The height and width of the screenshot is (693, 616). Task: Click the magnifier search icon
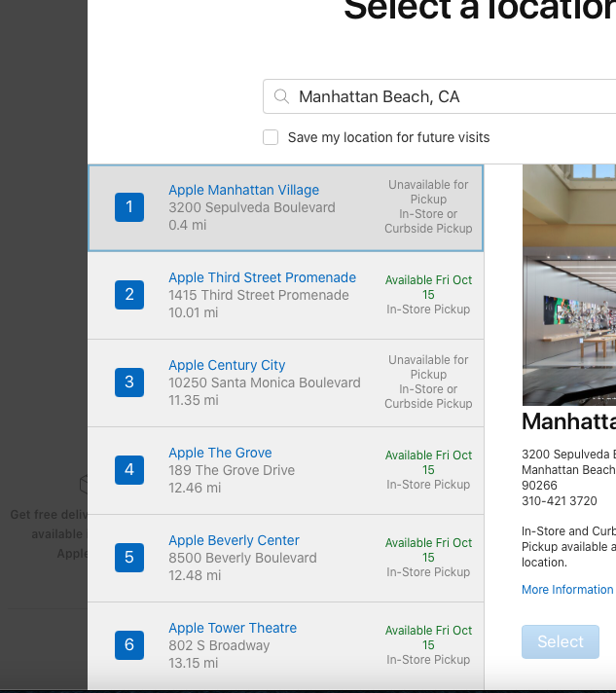281,96
